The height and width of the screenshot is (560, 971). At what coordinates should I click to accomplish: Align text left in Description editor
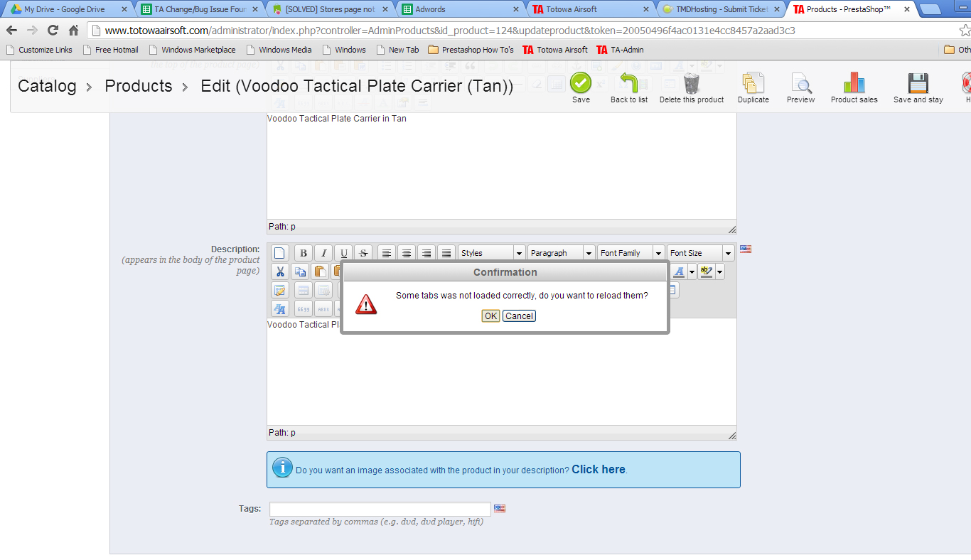pyautogui.click(x=387, y=253)
